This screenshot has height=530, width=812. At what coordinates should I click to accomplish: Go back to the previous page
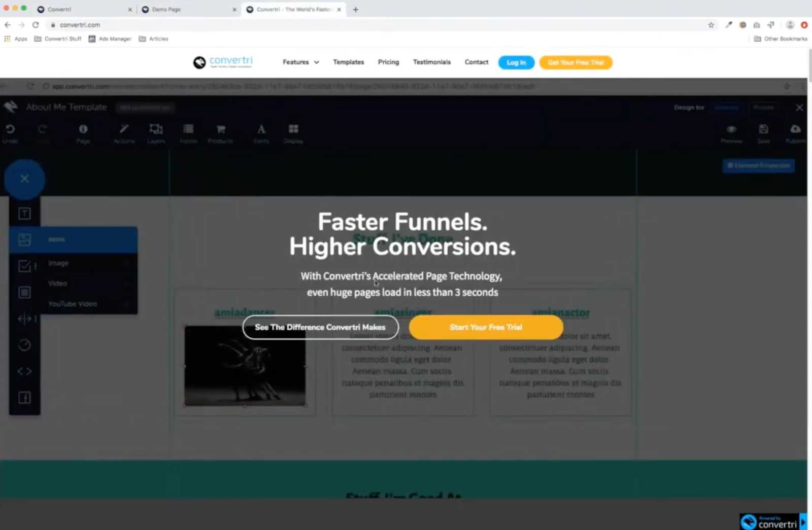[8, 25]
